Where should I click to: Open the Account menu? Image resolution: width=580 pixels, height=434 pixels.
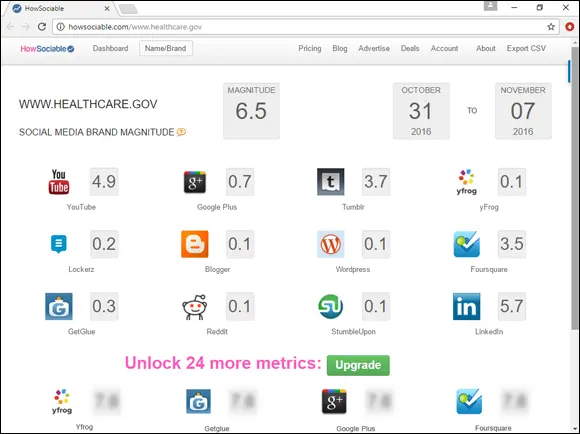pos(444,48)
